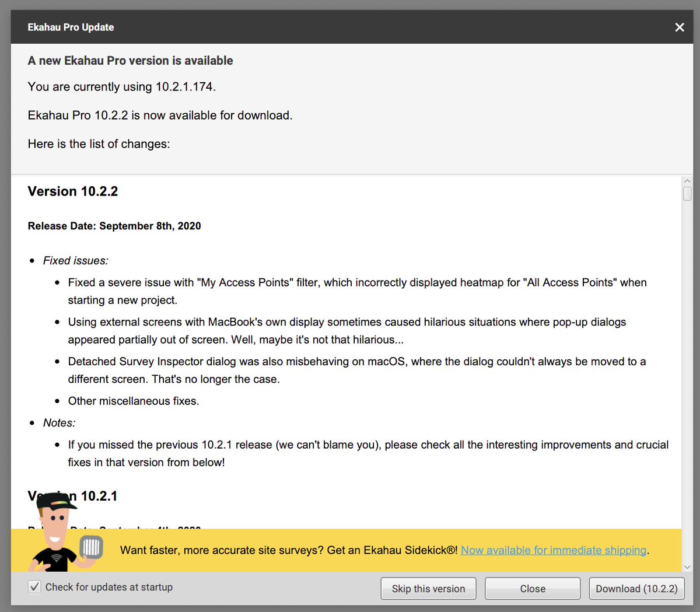Download version 10.2.2

point(636,589)
